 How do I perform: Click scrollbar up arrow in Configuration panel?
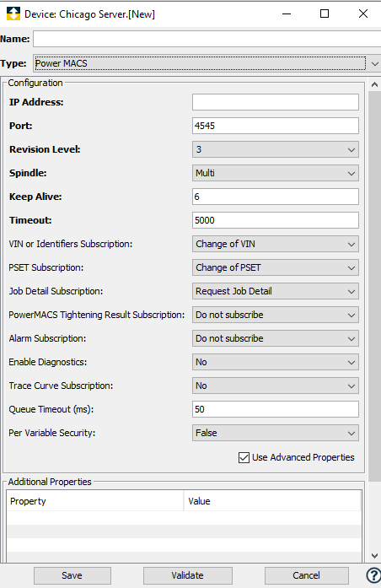[374, 84]
